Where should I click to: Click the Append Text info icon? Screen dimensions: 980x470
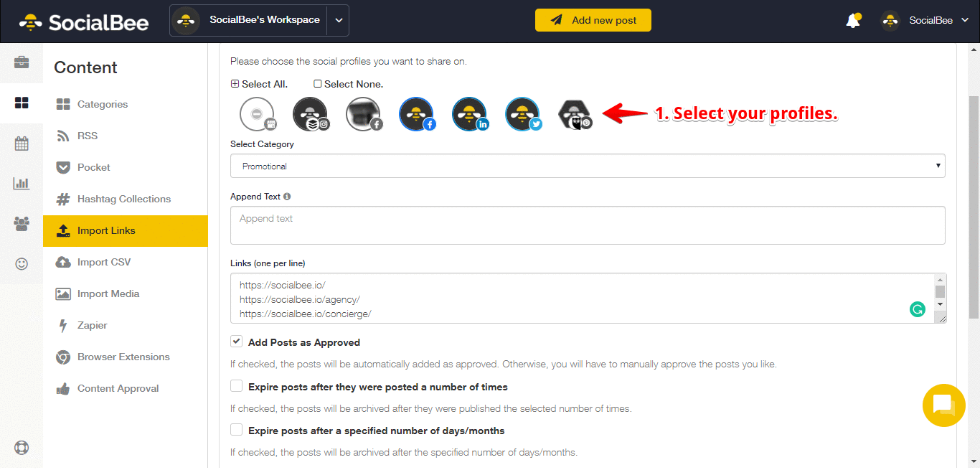point(287,196)
